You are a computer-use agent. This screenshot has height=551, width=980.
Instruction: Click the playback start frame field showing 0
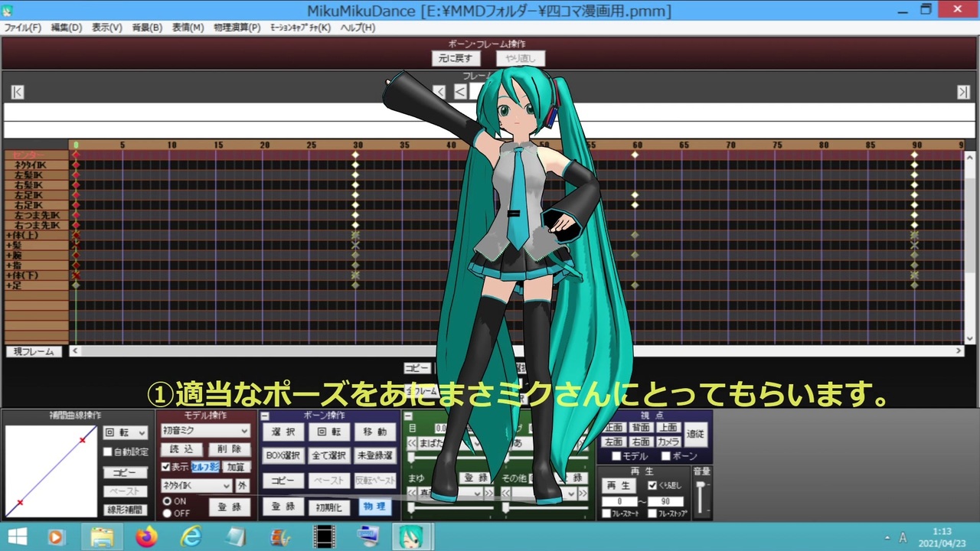tap(619, 501)
